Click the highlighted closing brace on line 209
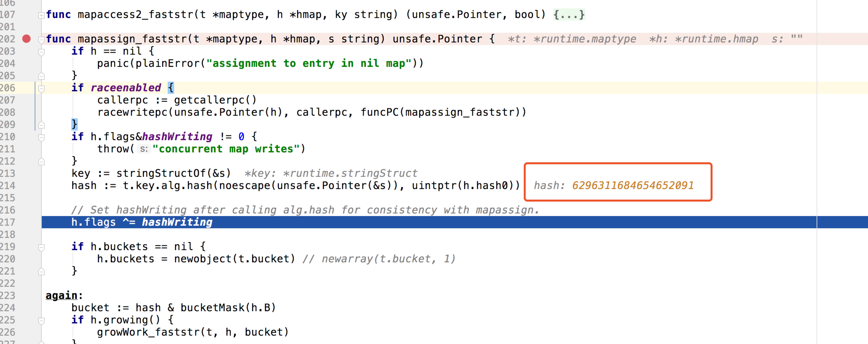The width and height of the screenshot is (868, 344). tap(75, 124)
